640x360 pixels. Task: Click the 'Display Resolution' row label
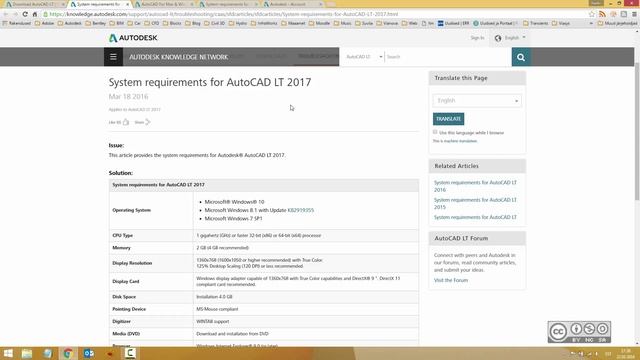[x=132, y=263]
